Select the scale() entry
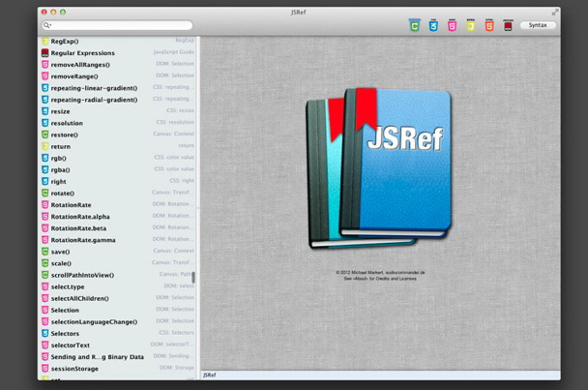The height and width of the screenshot is (390, 588). click(x=117, y=263)
